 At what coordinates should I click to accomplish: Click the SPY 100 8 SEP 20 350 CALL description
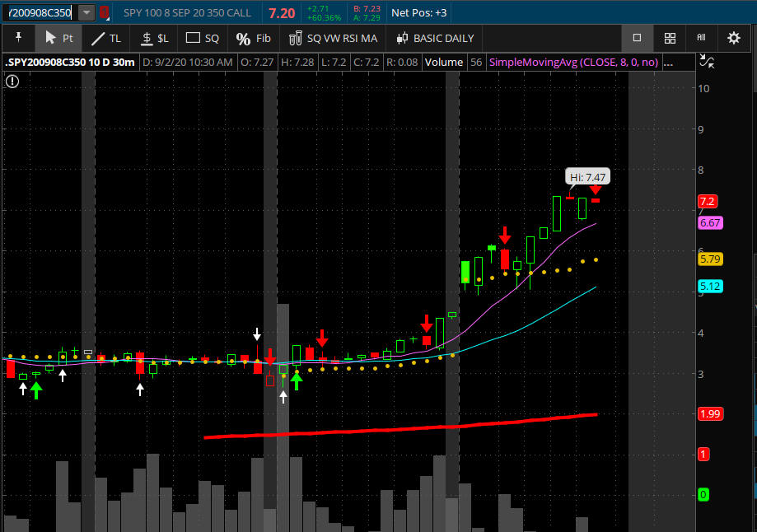pos(187,13)
